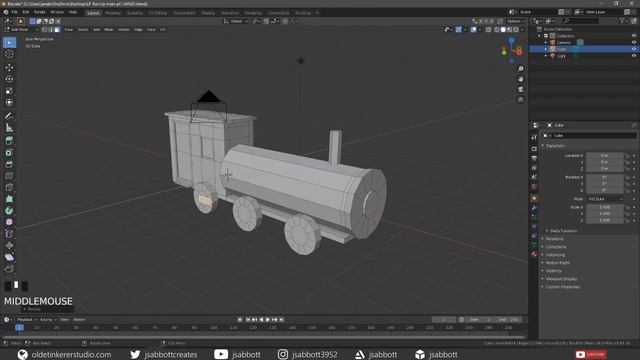Toggle the camera view icon
The height and width of the screenshot is (360, 640).
click(x=520, y=89)
